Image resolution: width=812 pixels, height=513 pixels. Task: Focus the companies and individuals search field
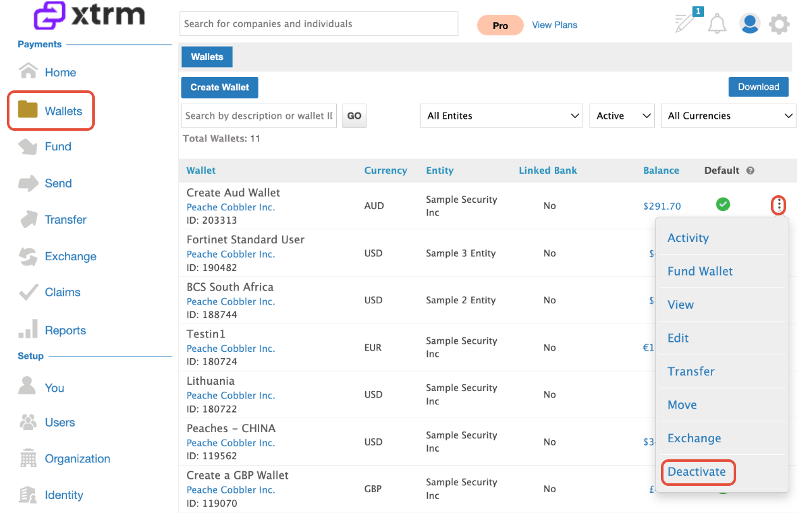coord(318,24)
